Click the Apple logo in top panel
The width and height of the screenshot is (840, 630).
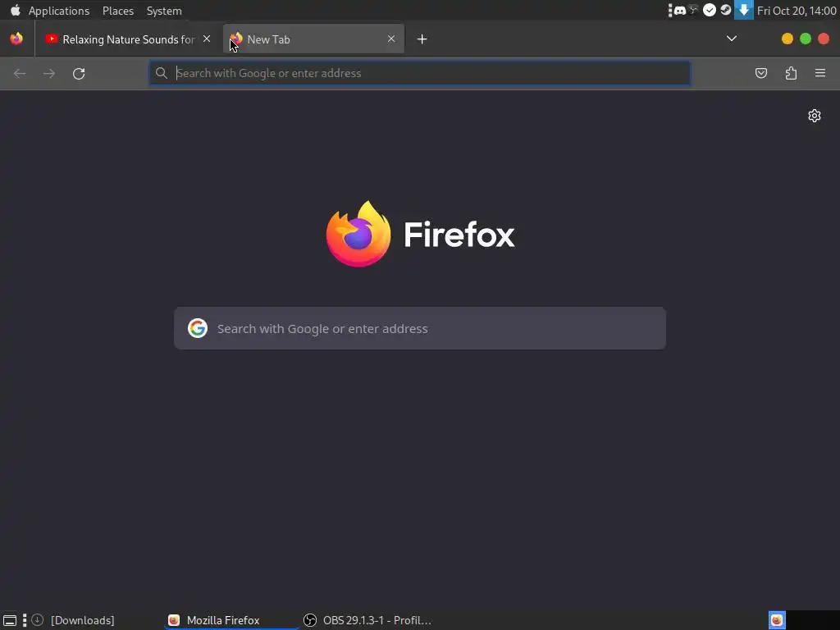click(x=15, y=10)
